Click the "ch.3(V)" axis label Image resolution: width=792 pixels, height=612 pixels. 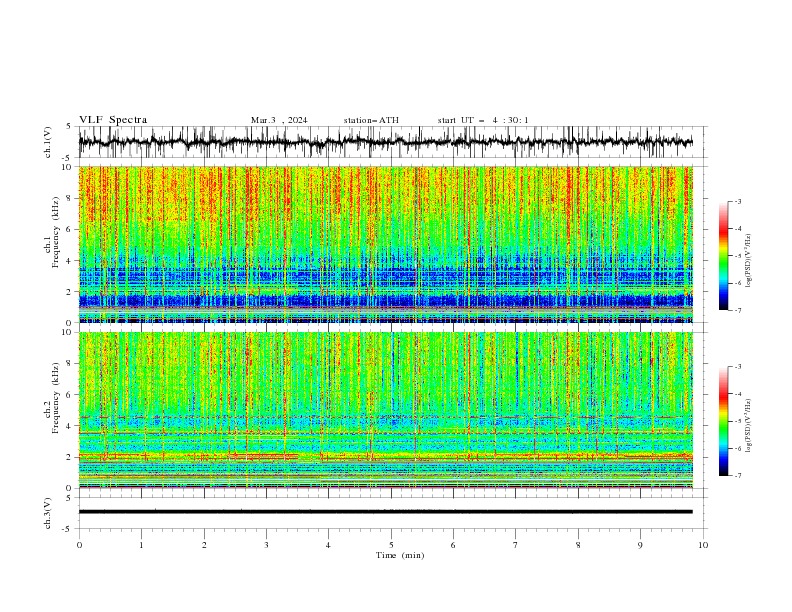48,513
